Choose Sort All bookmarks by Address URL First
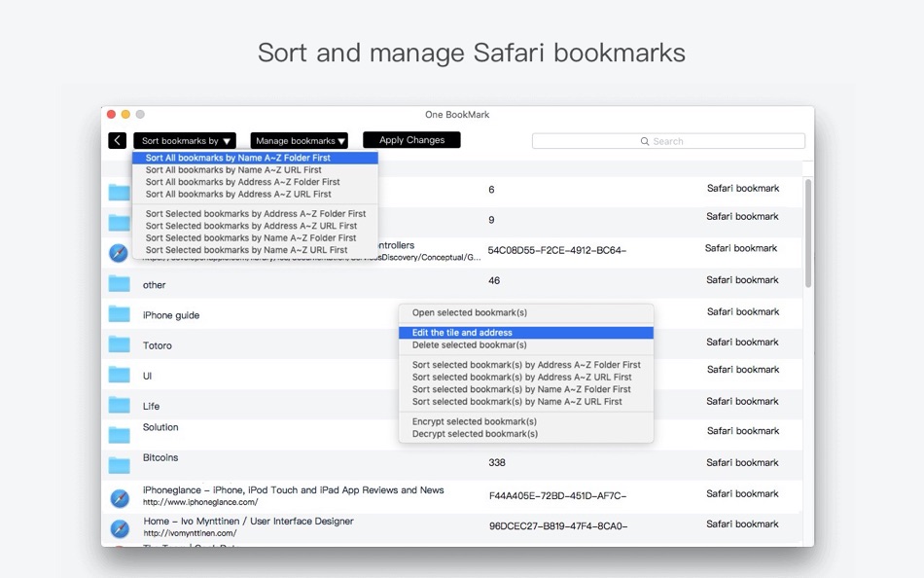 point(255,194)
